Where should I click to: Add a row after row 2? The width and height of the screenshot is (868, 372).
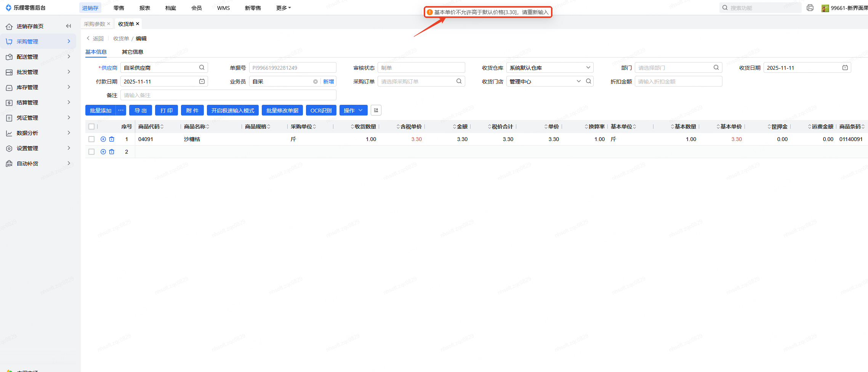coord(103,152)
